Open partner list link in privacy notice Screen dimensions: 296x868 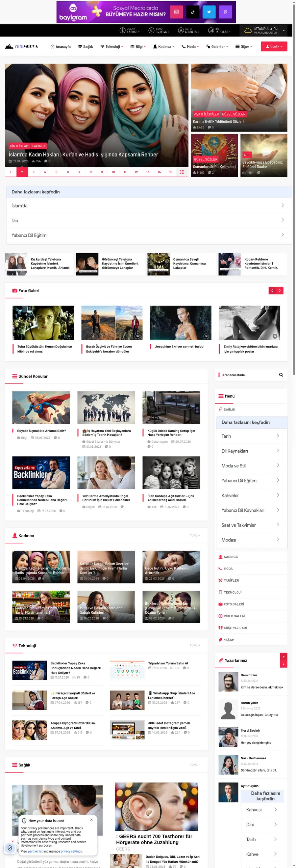click(35, 851)
